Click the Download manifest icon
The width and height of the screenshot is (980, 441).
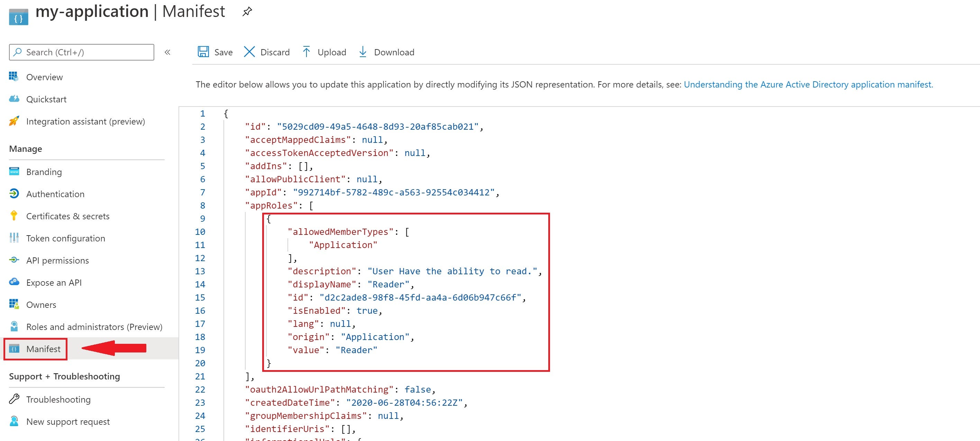[x=363, y=52]
